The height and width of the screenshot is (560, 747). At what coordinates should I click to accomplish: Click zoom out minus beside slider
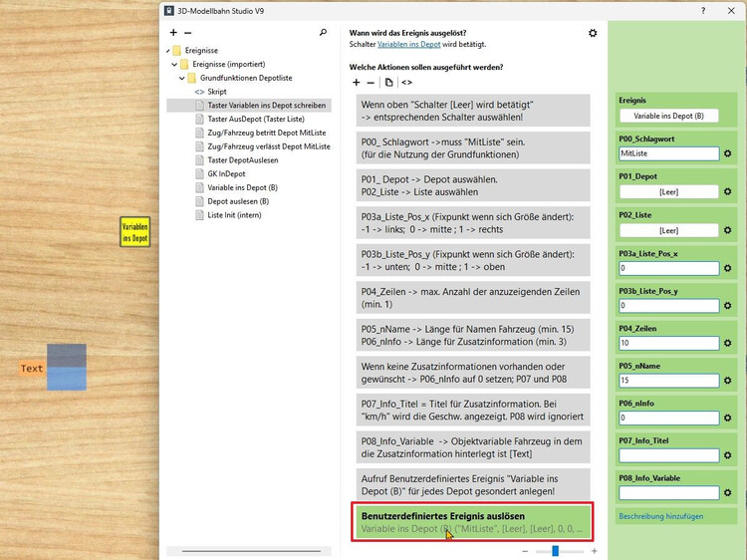pyautogui.click(x=525, y=551)
